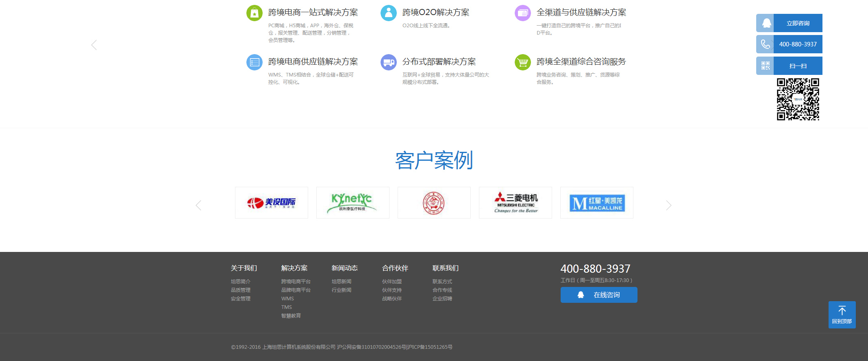Show previous customer case logos
Viewport: 868px width, 361px height.
coord(198,205)
